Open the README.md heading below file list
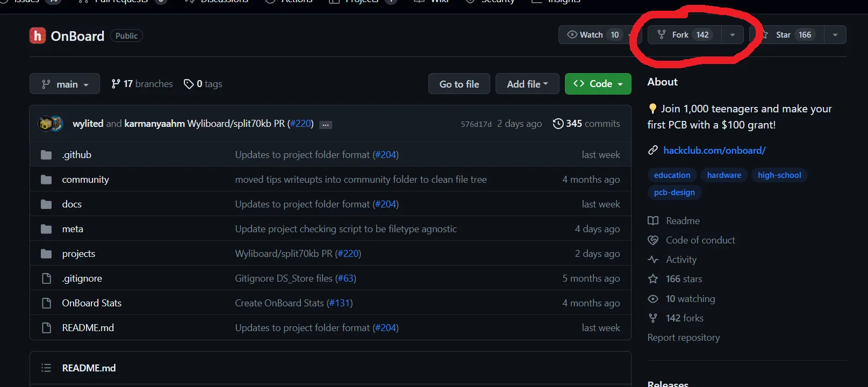This screenshot has height=387, width=868. (89, 368)
